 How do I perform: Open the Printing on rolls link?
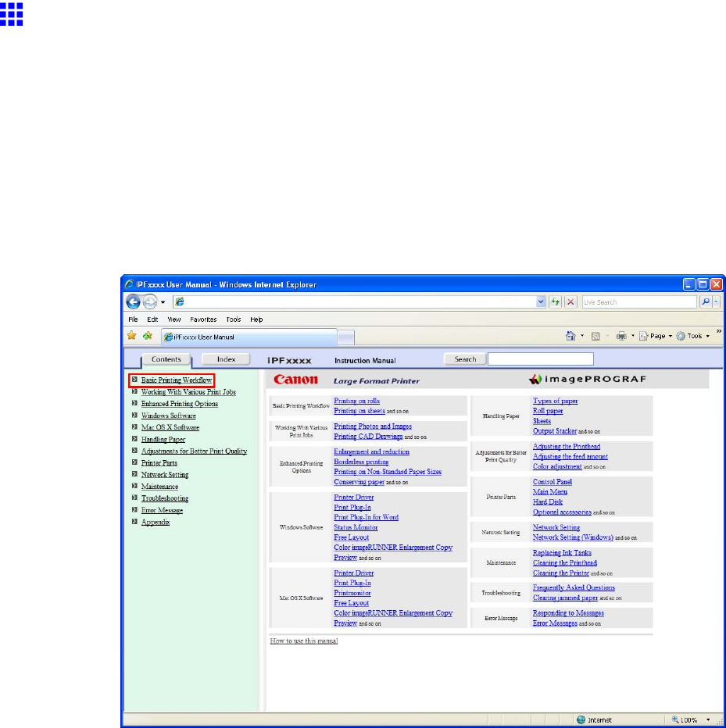(356, 401)
